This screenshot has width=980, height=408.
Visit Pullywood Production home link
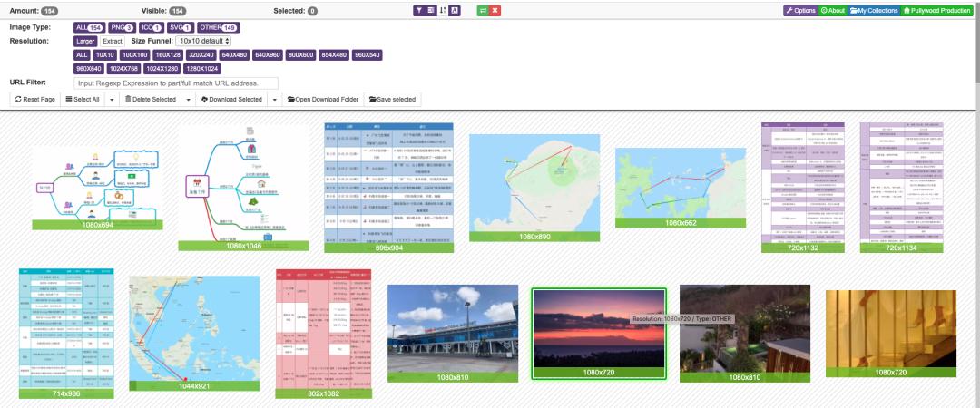[x=936, y=11]
